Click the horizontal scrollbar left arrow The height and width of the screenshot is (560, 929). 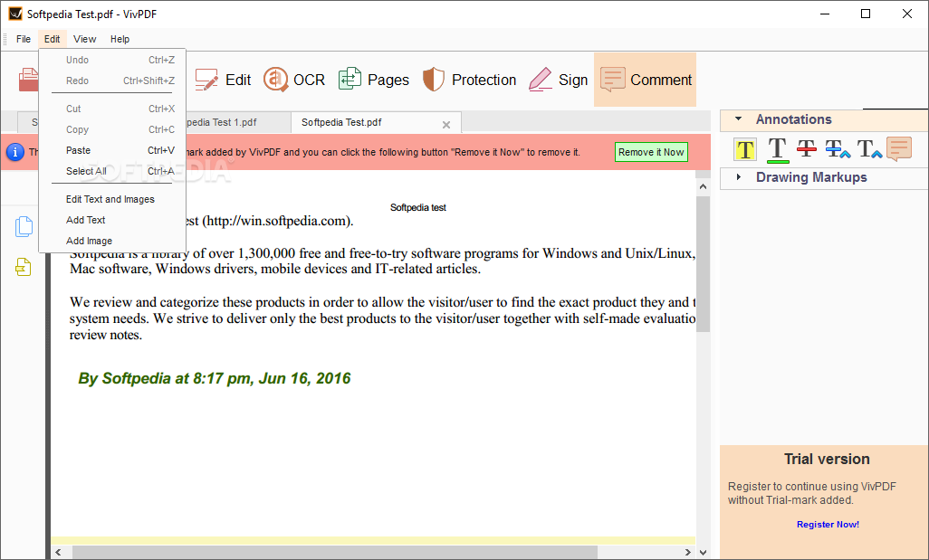click(x=58, y=552)
